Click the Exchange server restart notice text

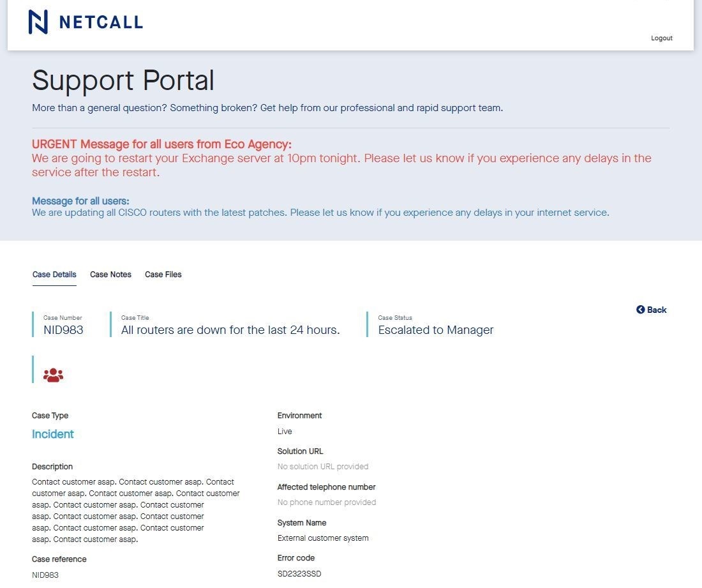pyautogui.click(x=341, y=165)
